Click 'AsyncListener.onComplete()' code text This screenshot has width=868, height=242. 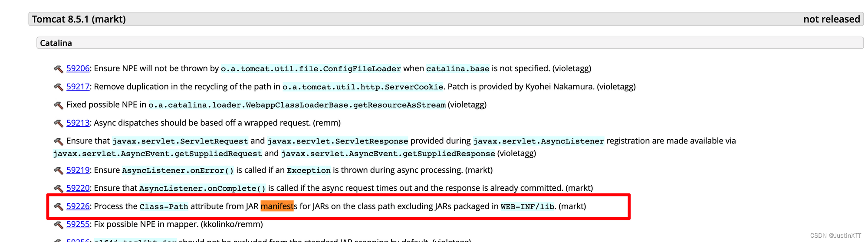(202, 189)
